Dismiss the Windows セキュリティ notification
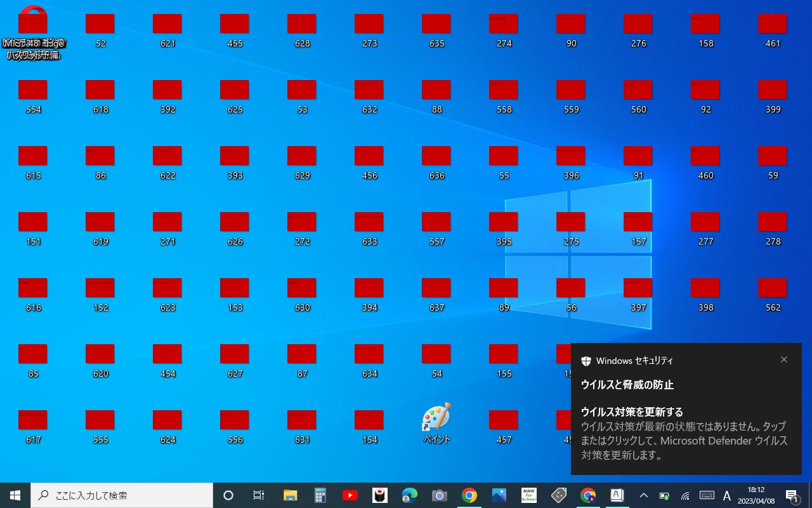 click(x=784, y=359)
